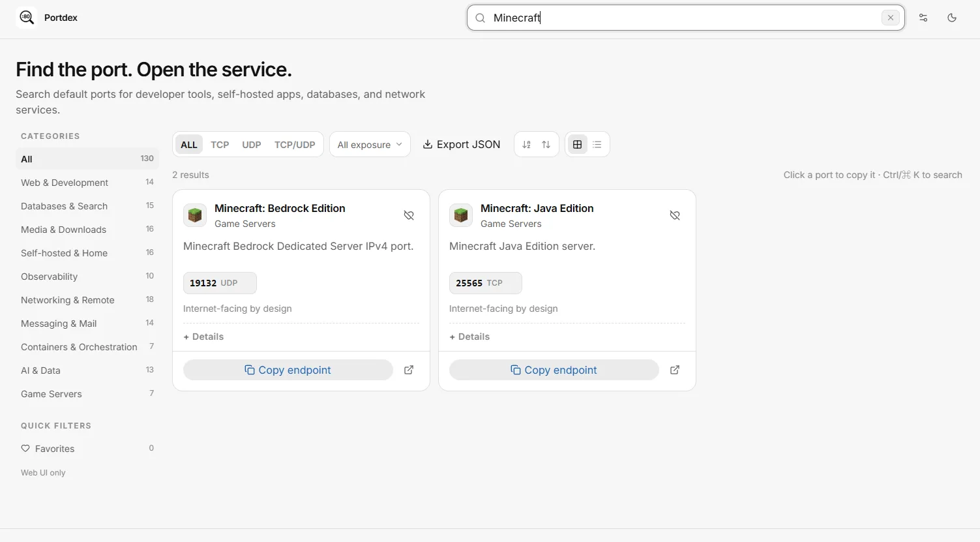
Task: Click Bedrock Edition grass block icon
Action: pos(195,215)
